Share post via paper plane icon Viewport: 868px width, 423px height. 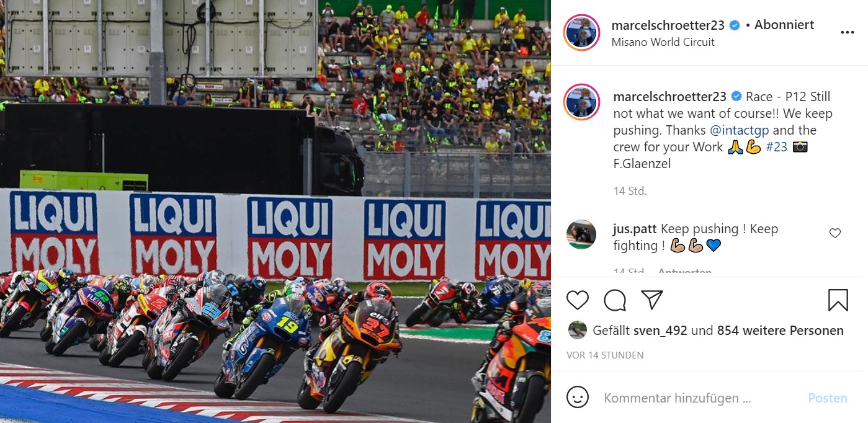pos(651,300)
